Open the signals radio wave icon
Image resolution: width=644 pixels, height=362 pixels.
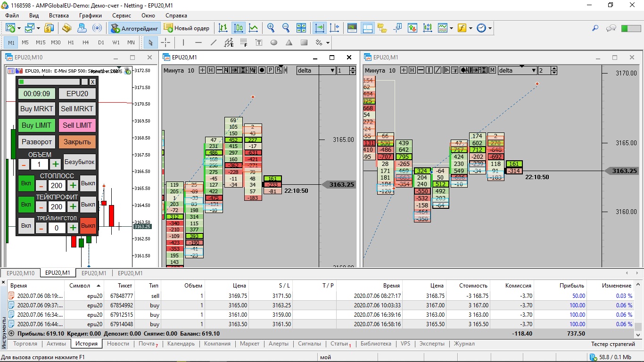97,28
